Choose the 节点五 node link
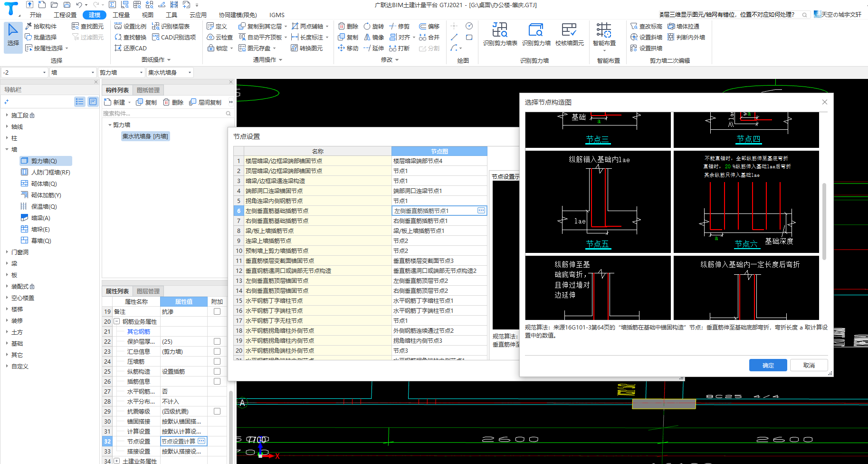 [x=597, y=244]
